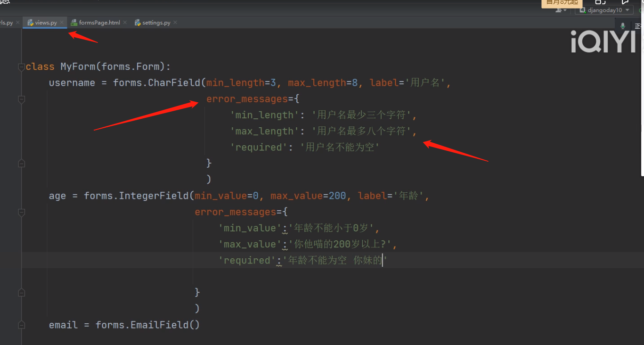Click the settings.py Python file icon

[138, 23]
